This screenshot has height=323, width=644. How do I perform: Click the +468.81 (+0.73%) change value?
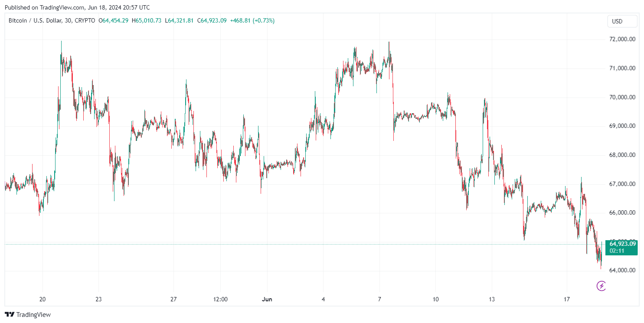tap(252, 20)
